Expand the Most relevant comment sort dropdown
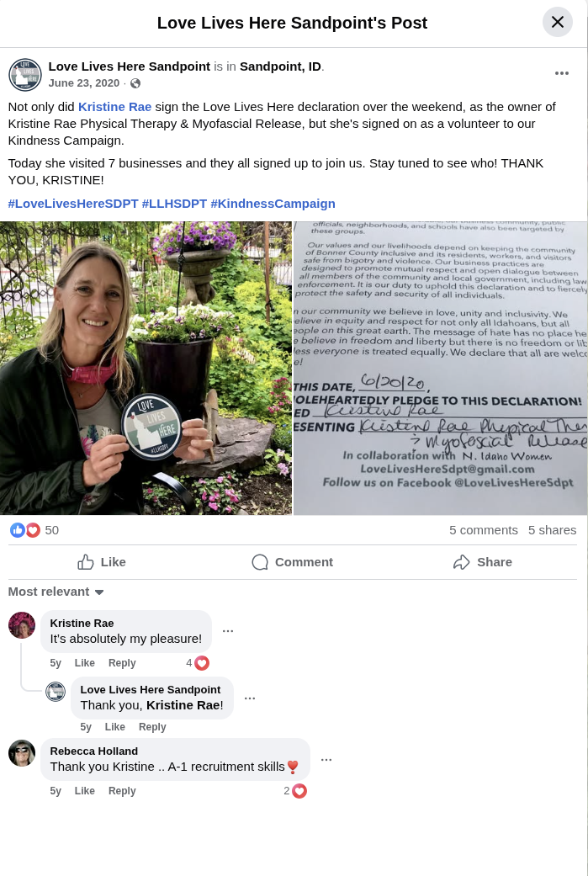 [56, 592]
